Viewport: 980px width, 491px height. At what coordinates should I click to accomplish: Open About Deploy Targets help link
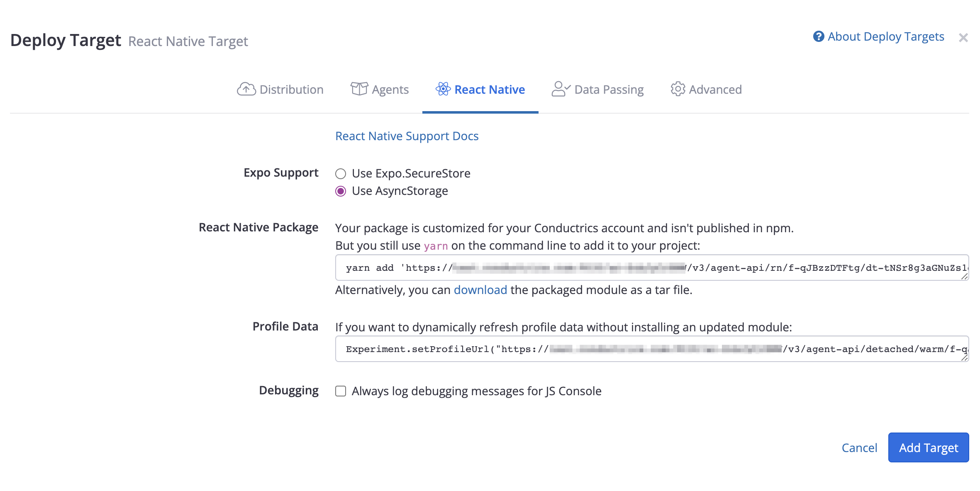pyautogui.click(x=886, y=37)
